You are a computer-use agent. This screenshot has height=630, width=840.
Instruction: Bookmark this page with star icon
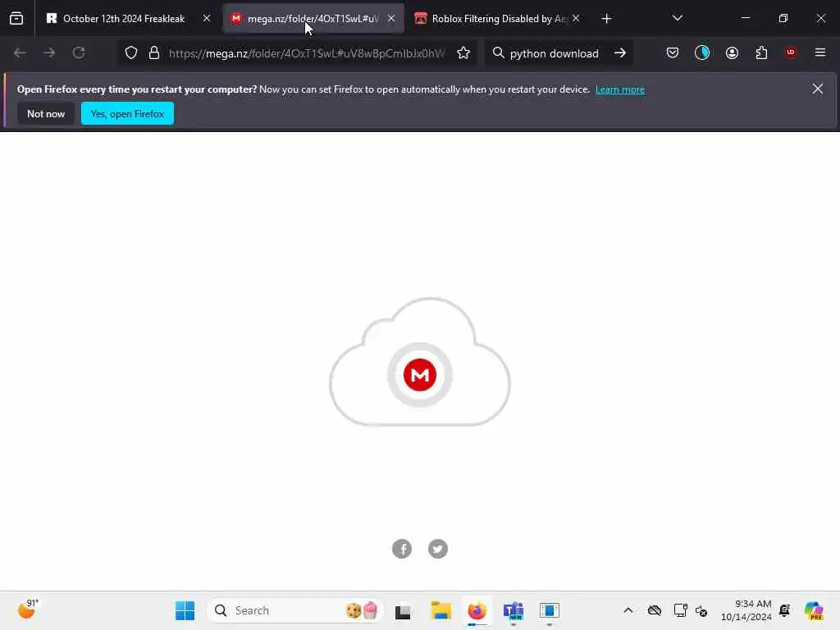pyautogui.click(x=463, y=53)
